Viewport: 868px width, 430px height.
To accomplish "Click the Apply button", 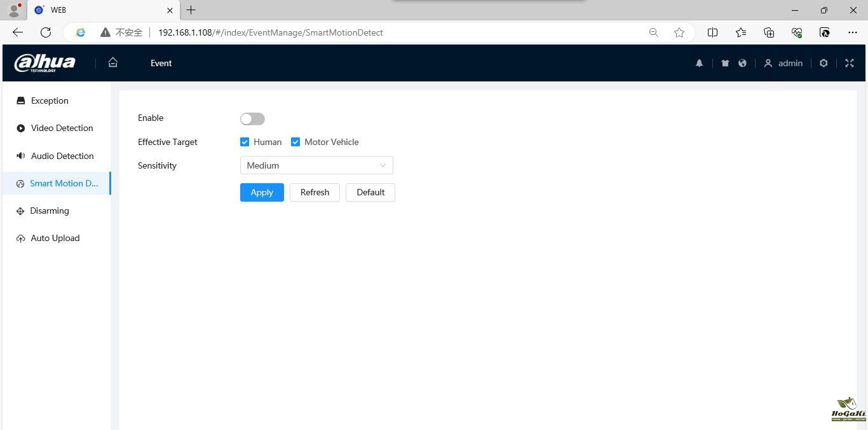I will [262, 192].
